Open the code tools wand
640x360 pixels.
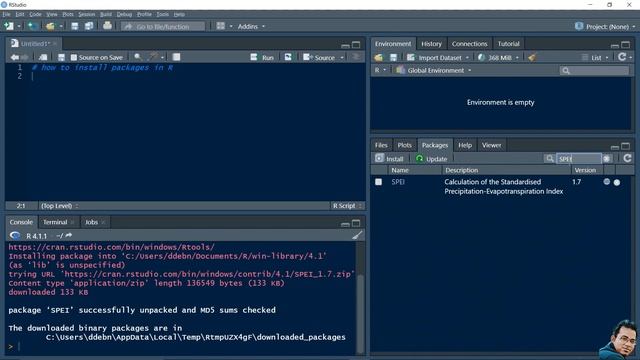click(x=153, y=57)
